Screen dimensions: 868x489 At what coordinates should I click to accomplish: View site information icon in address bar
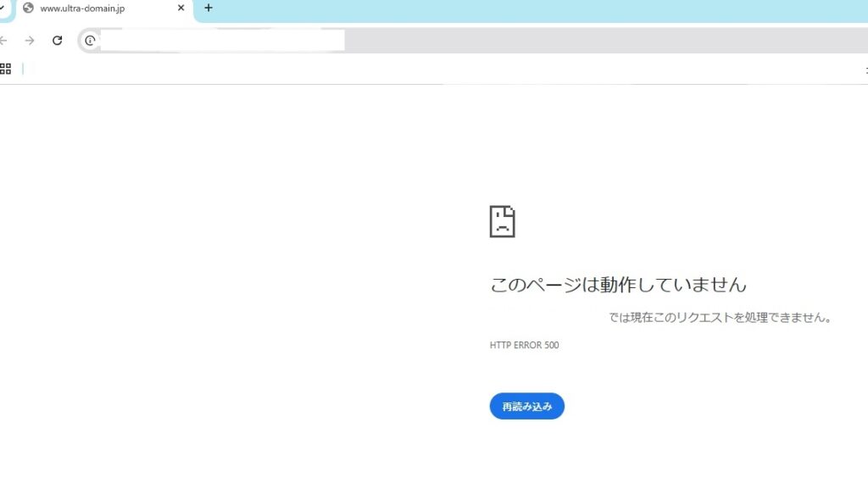[90, 41]
